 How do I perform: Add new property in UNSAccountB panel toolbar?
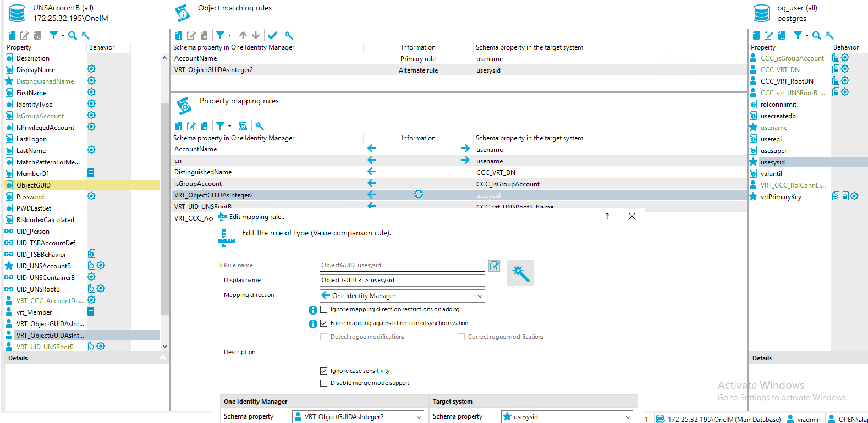(12, 35)
